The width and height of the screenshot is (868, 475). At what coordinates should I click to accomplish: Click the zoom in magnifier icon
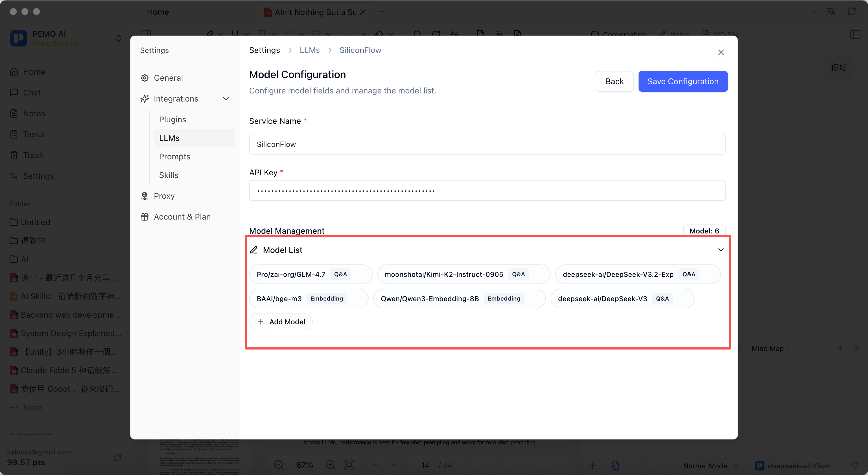(330, 465)
